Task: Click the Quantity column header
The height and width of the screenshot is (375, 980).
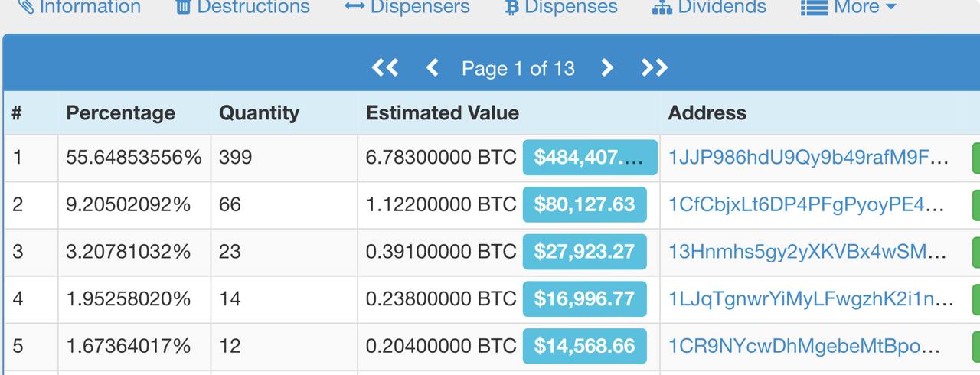Action: [x=259, y=113]
